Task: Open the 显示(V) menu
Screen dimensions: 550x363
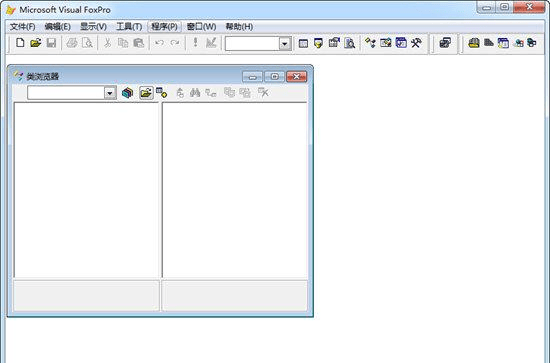Action: point(93,27)
